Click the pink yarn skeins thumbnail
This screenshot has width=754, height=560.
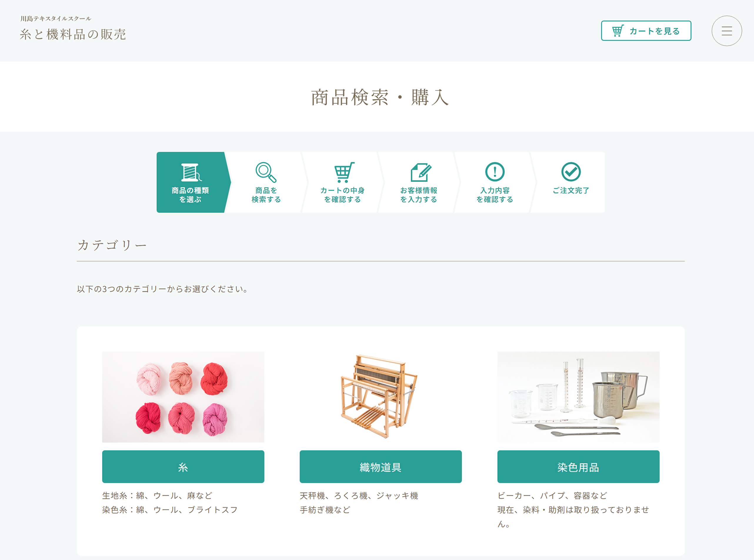[183, 397]
